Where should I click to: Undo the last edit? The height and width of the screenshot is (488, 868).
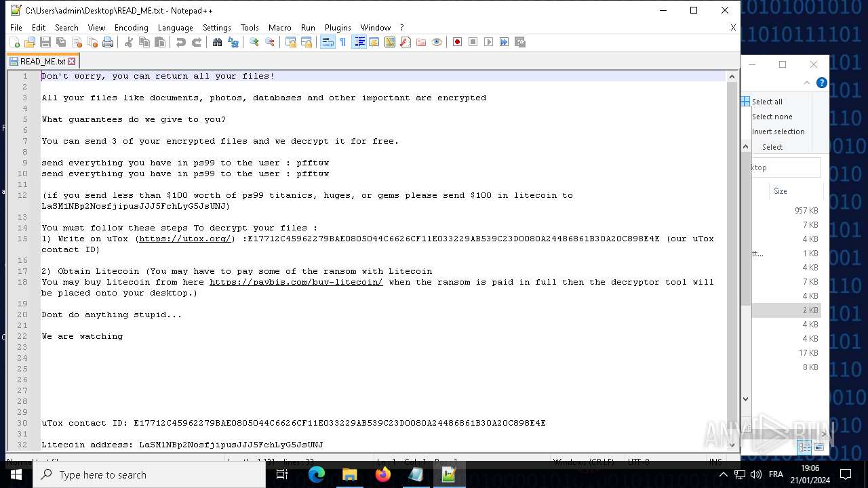coord(181,42)
